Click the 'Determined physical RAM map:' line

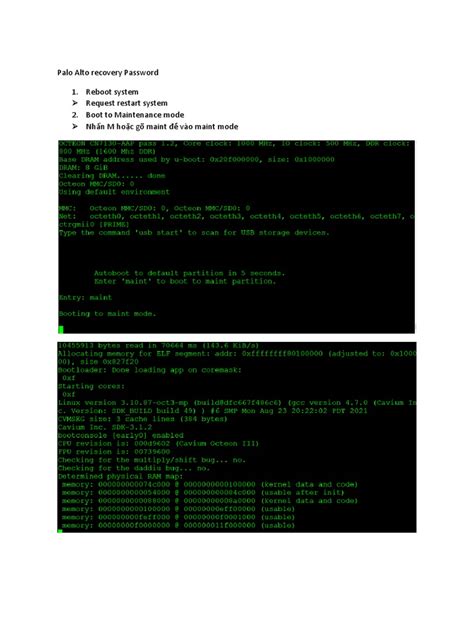click(x=121, y=476)
